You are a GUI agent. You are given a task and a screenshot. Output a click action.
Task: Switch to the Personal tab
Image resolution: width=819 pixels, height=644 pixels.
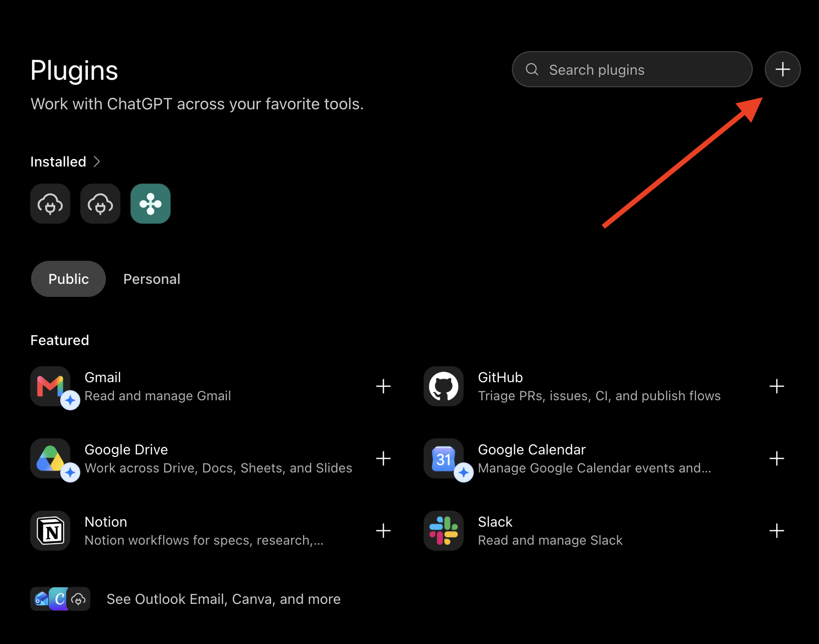[152, 279]
